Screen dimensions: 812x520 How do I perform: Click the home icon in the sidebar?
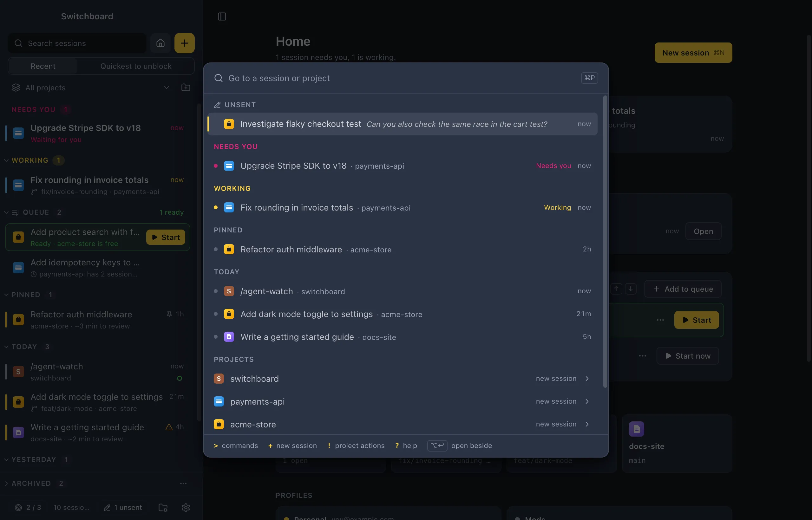tap(160, 43)
